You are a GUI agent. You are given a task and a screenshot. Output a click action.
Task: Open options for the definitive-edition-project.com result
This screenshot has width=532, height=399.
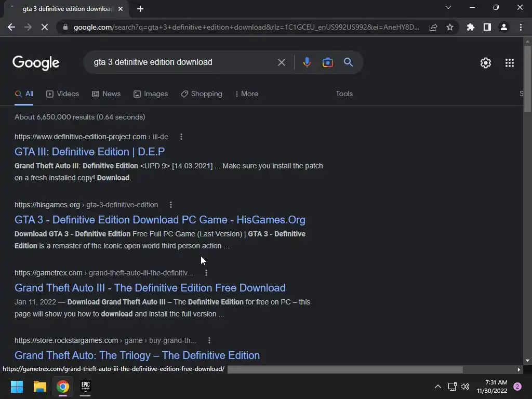[181, 137]
